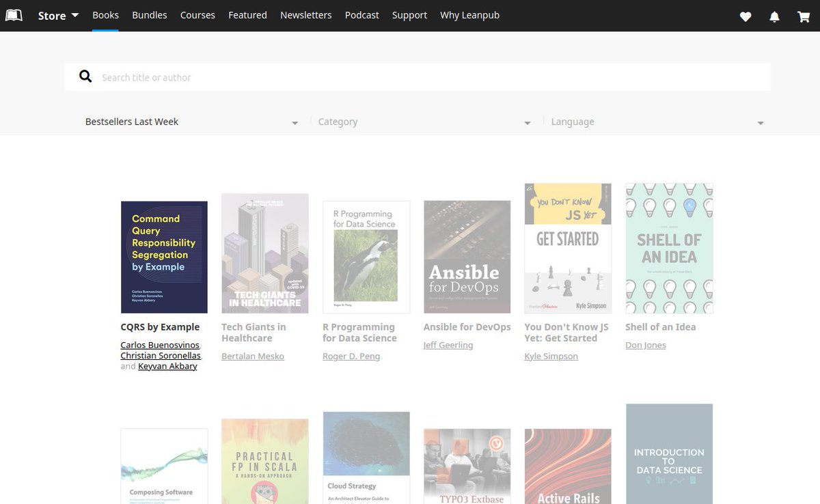Go to the Bundles tab

(149, 15)
